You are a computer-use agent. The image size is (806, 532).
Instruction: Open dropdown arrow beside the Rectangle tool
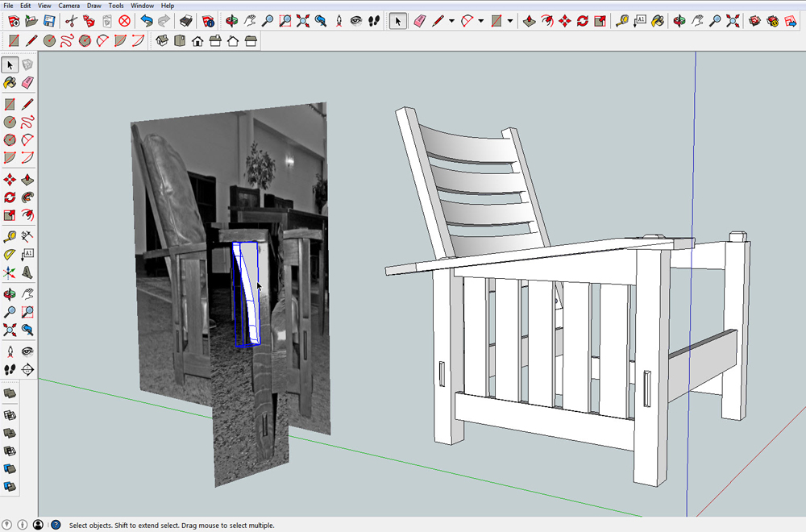click(510, 21)
